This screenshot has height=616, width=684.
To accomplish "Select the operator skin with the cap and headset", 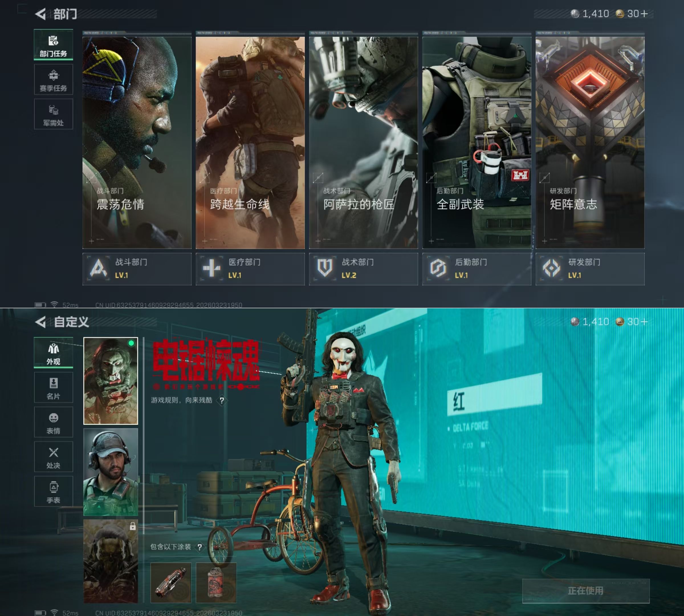I will [111, 472].
